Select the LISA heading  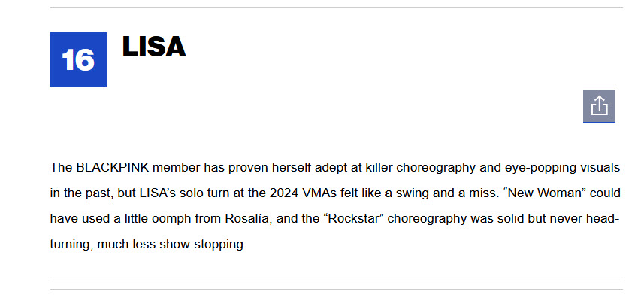154,47
